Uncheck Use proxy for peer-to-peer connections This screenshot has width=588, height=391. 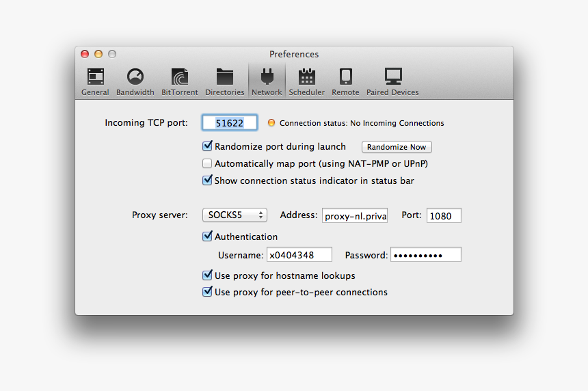[208, 292]
